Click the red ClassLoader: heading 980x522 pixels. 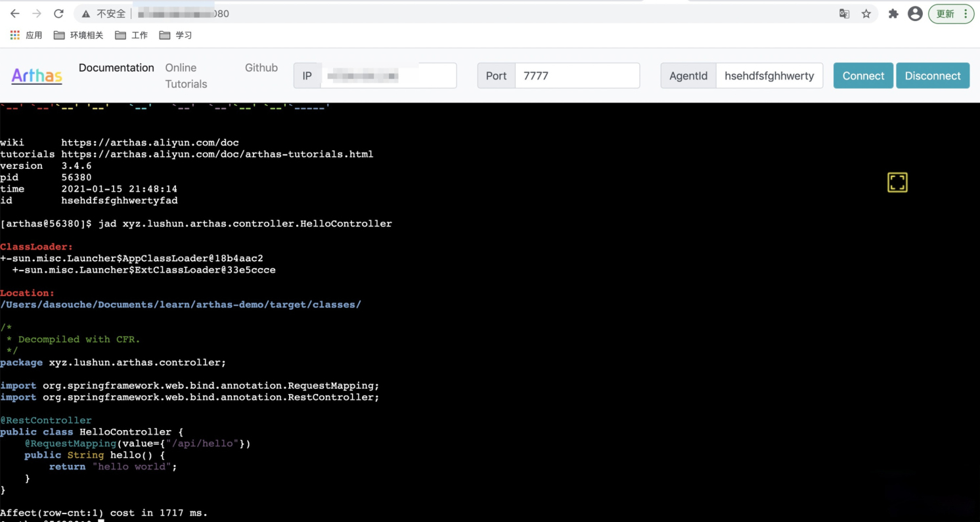coord(37,247)
